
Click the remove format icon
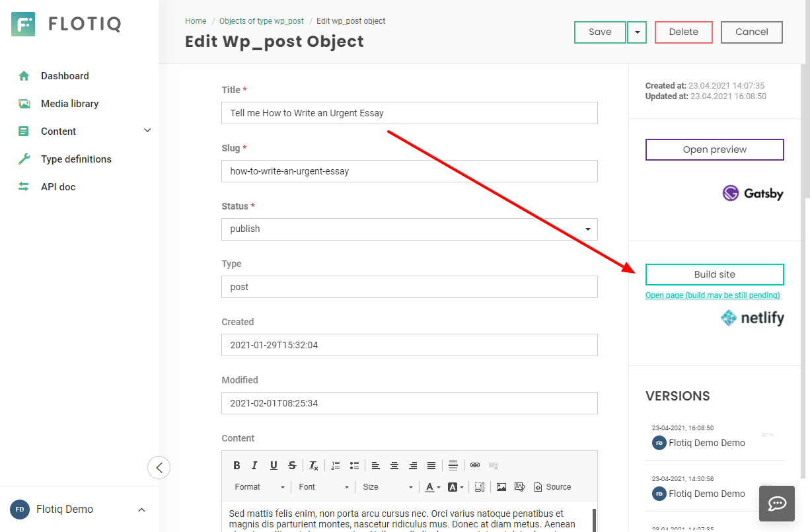(x=314, y=465)
